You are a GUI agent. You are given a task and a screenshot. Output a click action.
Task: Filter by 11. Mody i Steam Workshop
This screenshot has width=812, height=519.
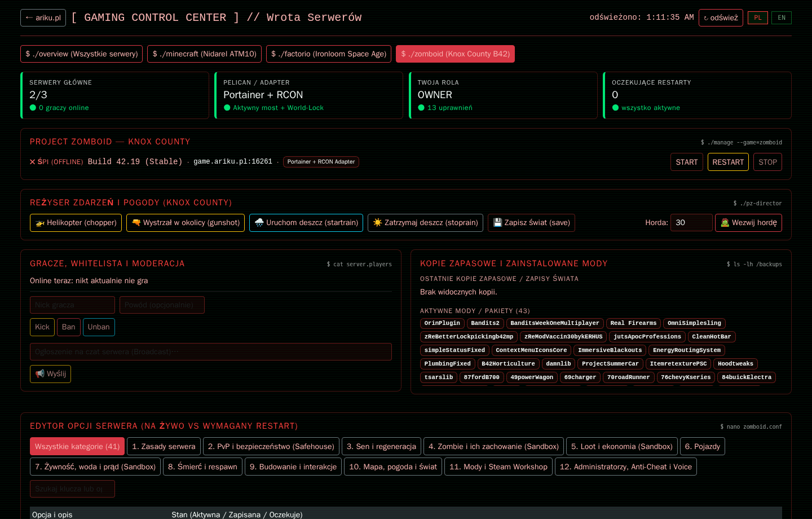498,467
